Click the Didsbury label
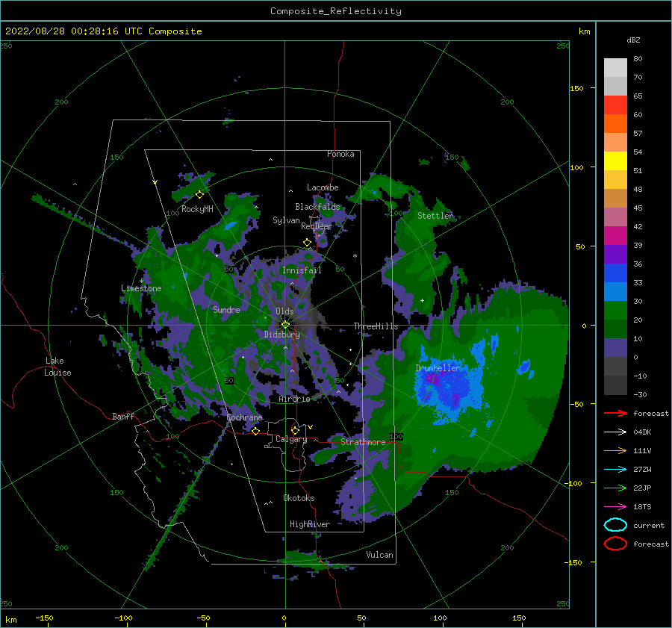Screen dimensions: 672x628 pos(282,335)
